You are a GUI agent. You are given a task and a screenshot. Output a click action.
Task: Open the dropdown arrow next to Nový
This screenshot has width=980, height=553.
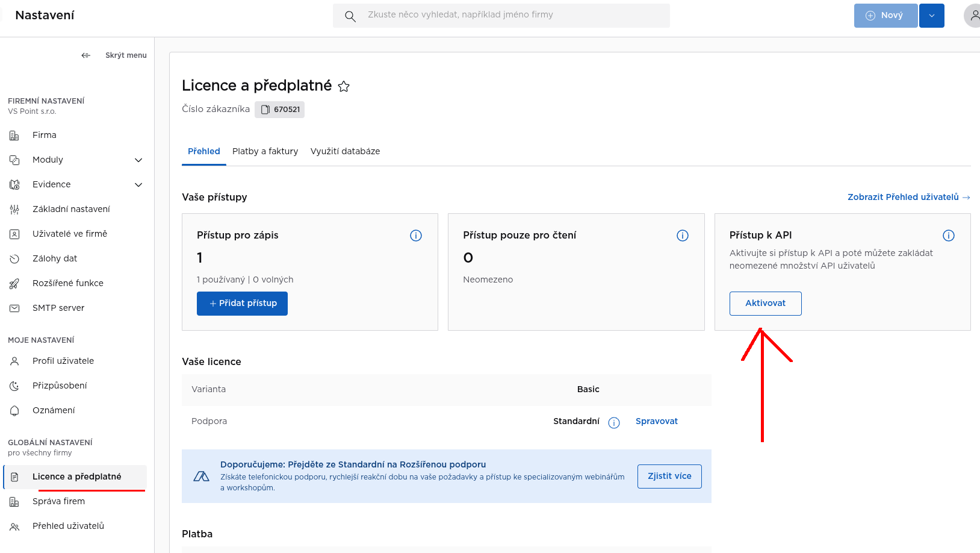tap(932, 16)
